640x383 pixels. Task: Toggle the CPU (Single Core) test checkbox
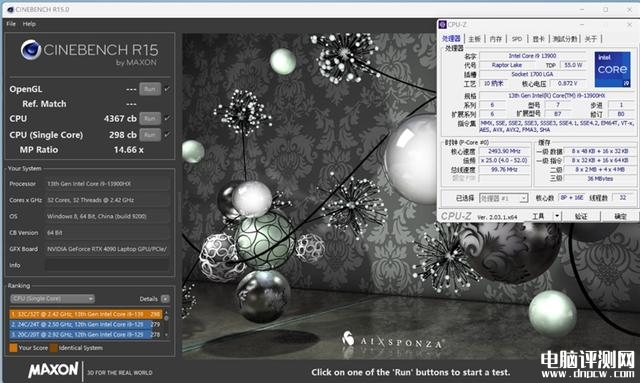[167, 134]
